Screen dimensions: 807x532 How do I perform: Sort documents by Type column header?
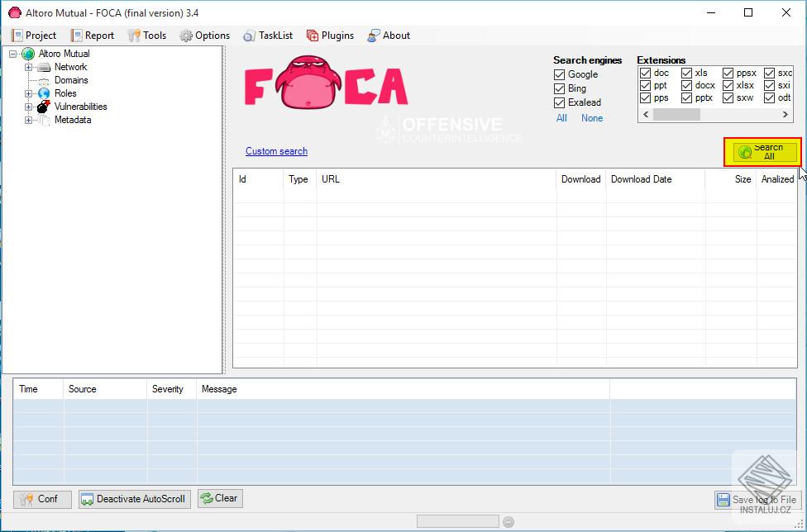click(299, 179)
